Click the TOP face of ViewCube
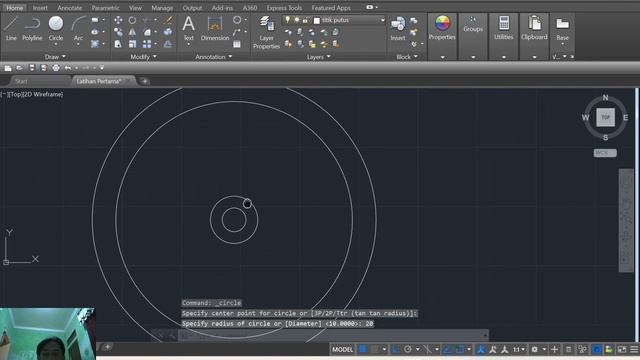640x360 pixels. click(x=605, y=117)
